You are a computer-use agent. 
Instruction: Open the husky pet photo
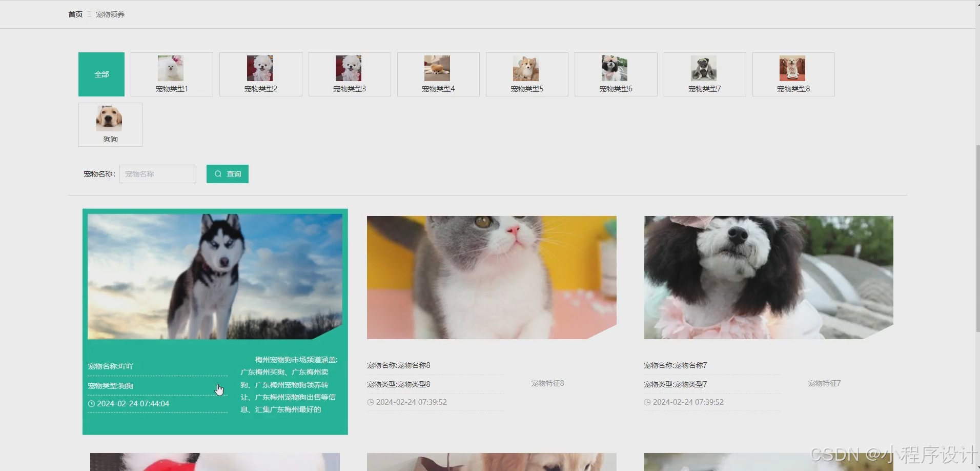coord(215,277)
